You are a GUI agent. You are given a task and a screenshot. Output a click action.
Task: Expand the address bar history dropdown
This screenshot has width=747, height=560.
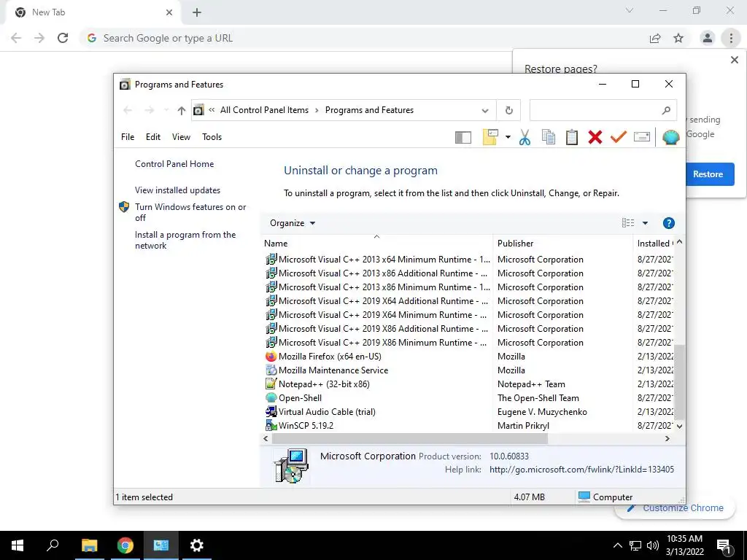484,111
